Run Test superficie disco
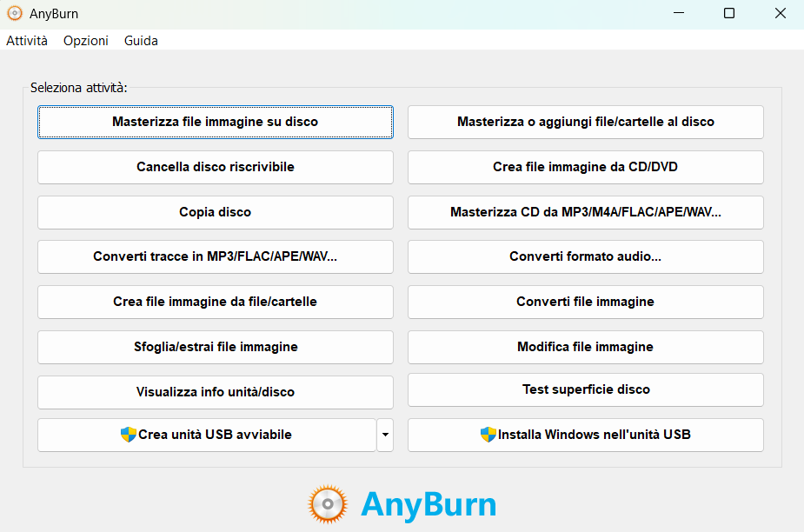 586,390
